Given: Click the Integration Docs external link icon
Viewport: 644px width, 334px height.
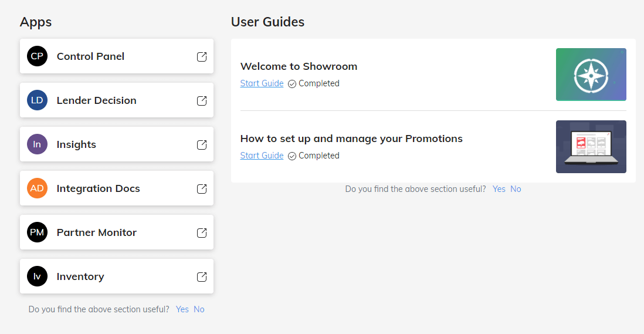Looking at the screenshot, I should tap(202, 188).
